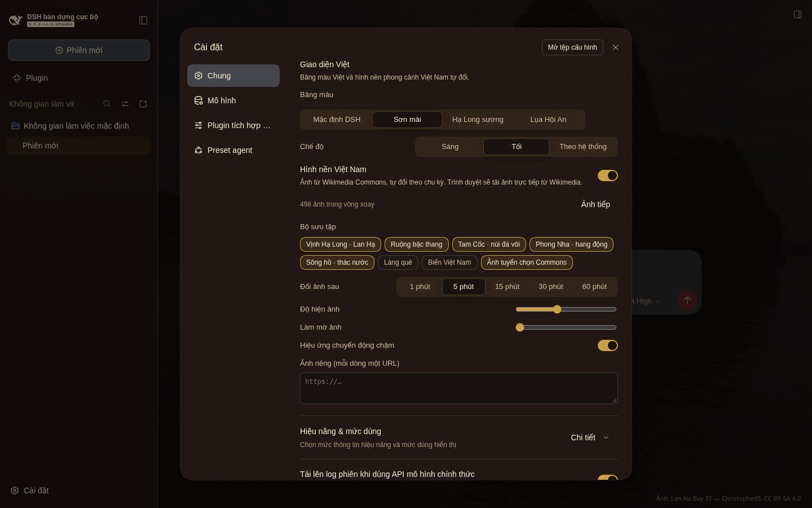Search workspaces with the magnifier icon
Image resolution: width=812 pixels, height=508 pixels.
pyautogui.click(x=107, y=104)
